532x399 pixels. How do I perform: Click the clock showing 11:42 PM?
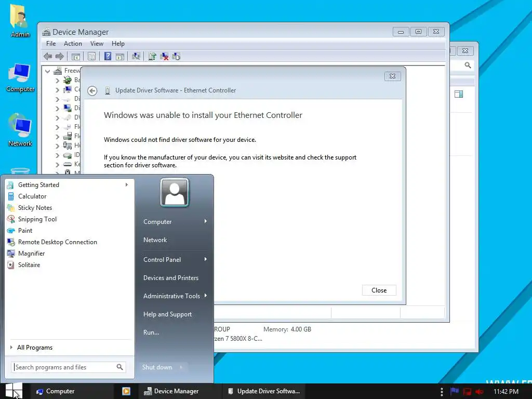coord(506,392)
